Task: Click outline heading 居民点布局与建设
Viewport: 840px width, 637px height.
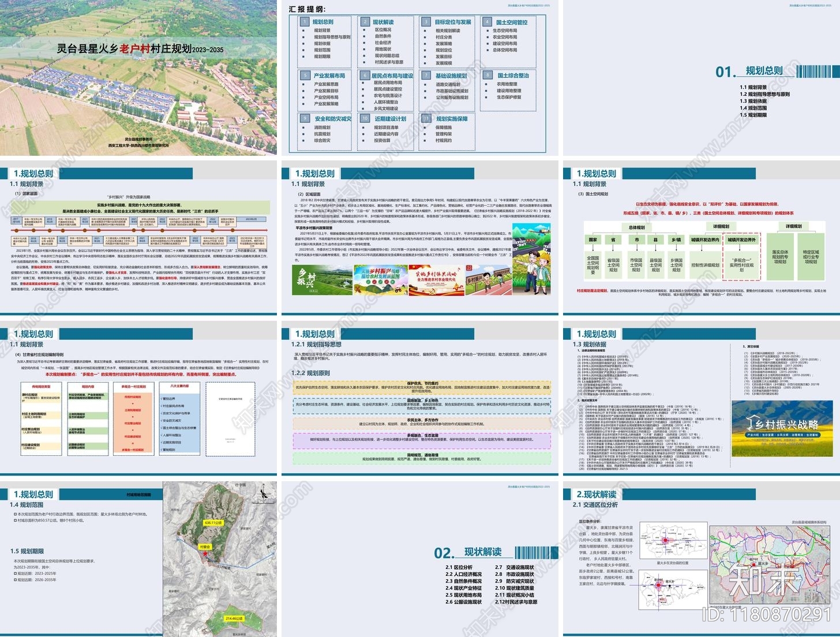Action: click(392, 76)
